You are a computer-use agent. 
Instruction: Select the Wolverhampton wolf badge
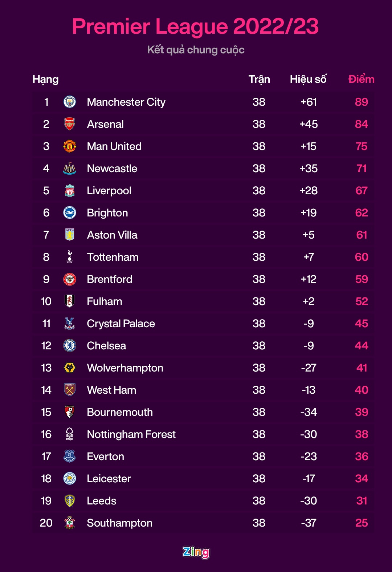[70, 368]
